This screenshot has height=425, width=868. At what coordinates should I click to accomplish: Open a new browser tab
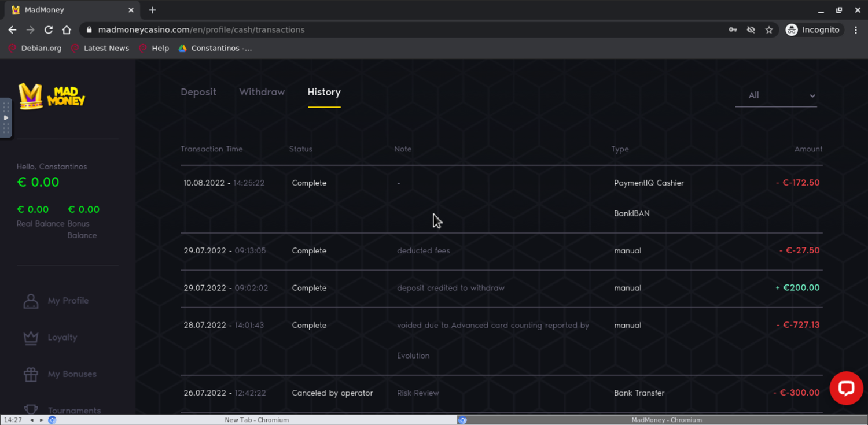[153, 10]
